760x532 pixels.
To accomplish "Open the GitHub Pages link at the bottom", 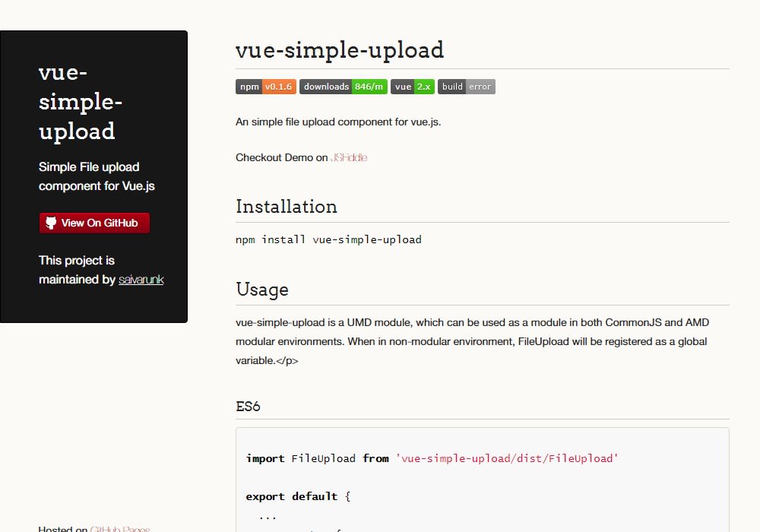I will click(x=122, y=529).
